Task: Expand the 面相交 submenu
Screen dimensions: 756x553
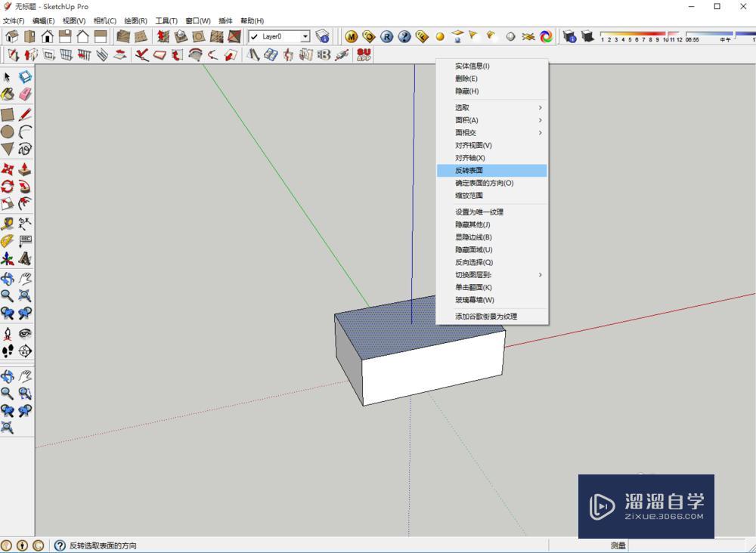Action: [x=492, y=132]
